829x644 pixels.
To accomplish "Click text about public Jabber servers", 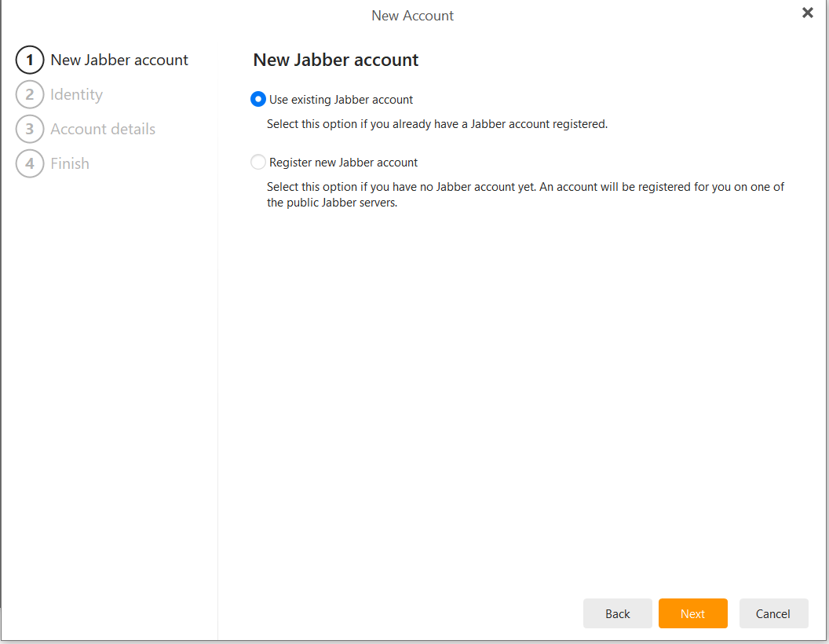I will tap(525, 195).
